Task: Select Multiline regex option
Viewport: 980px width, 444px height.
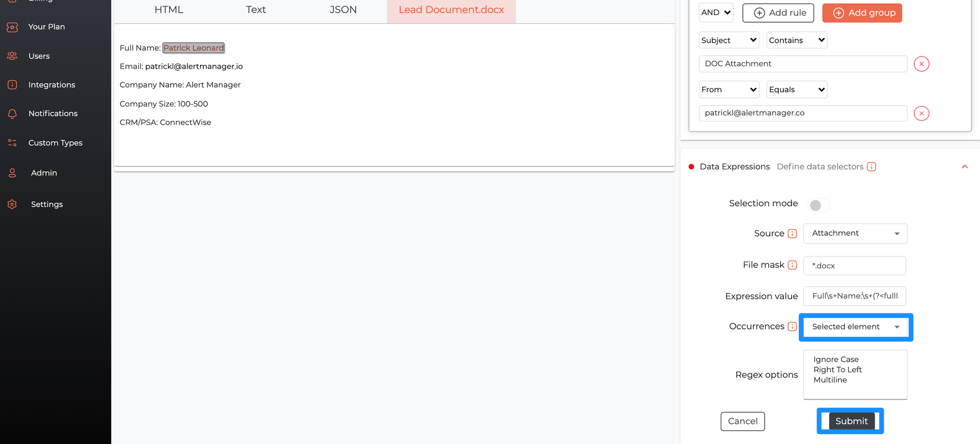Action: tap(830, 380)
